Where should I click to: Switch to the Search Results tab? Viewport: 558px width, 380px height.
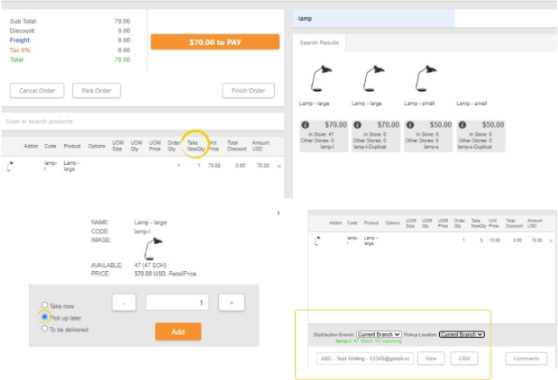319,43
